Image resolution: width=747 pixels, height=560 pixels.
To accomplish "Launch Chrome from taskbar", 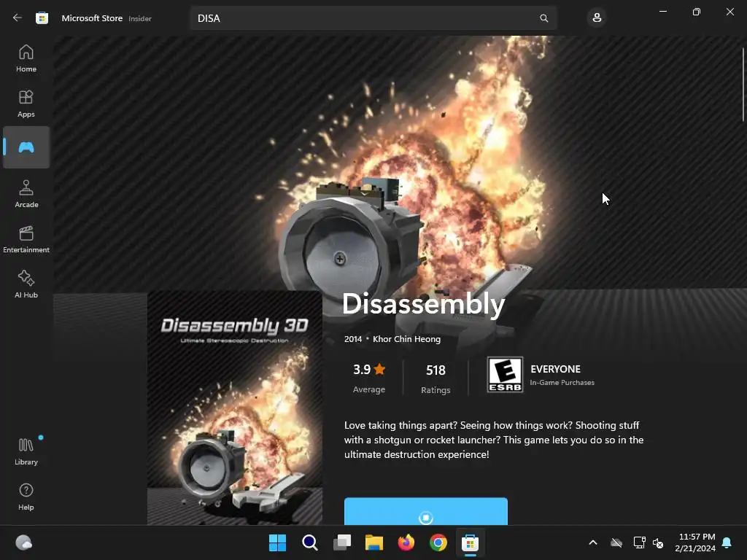I will click(x=438, y=542).
